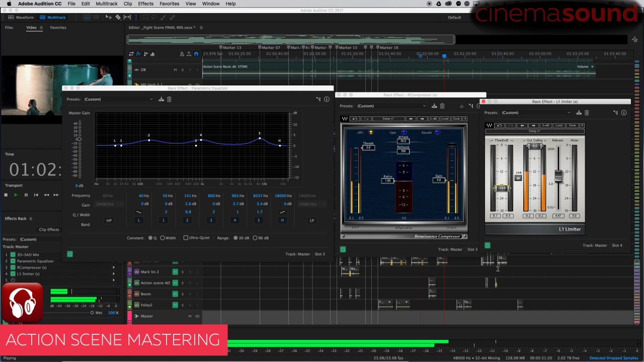Mute the Boom track
This screenshot has height=362, width=644.
[175, 294]
